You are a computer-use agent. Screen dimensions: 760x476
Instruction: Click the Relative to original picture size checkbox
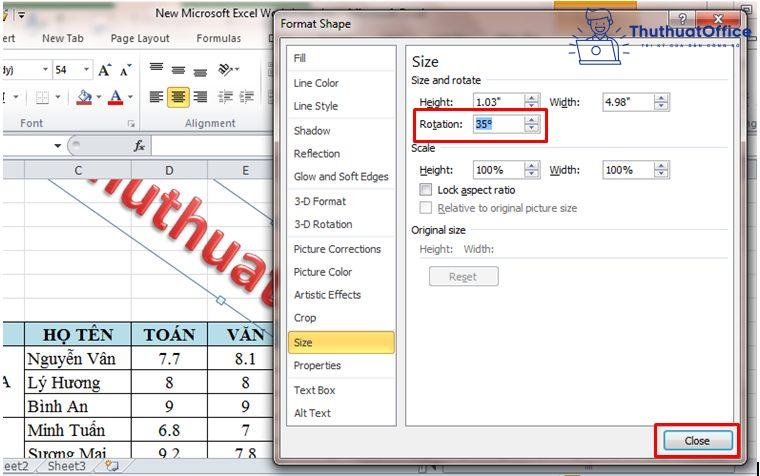426,208
